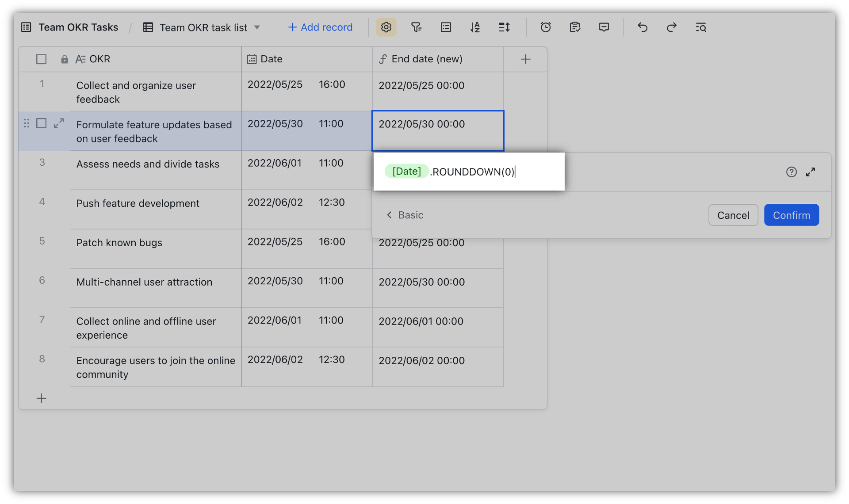Image resolution: width=849 pixels, height=504 pixels.
Task: Open search with the magnifier icon
Action: click(x=701, y=27)
